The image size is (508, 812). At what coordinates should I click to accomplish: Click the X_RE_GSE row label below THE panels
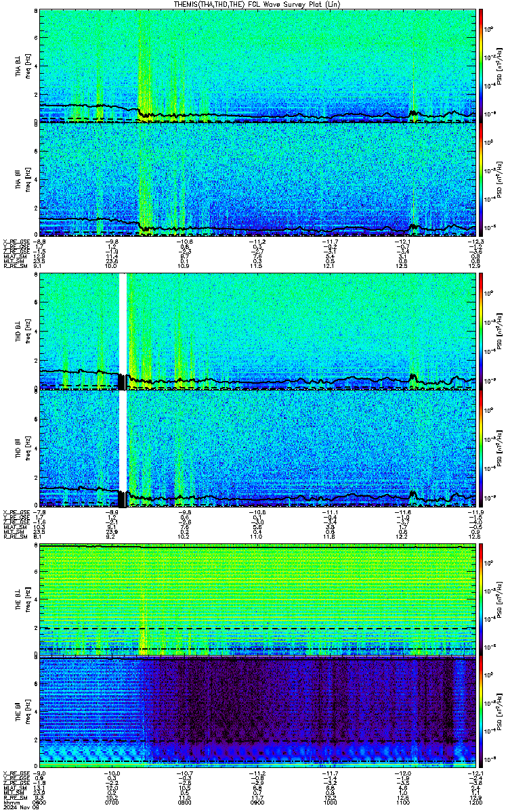point(17,773)
